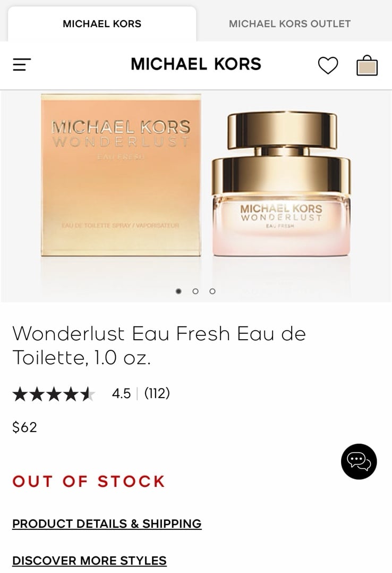Expand Discover More Styles section
The width and height of the screenshot is (392, 573).
[x=90, y=561]
